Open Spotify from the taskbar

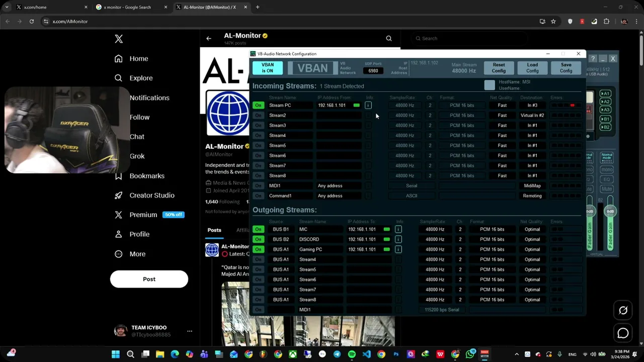(352, 354)
